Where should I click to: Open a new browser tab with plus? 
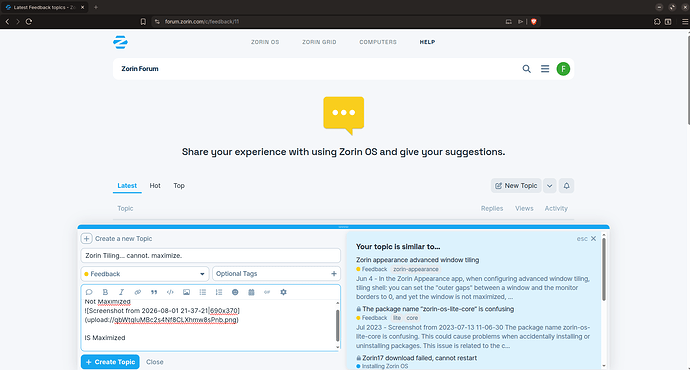coord(95,7)
